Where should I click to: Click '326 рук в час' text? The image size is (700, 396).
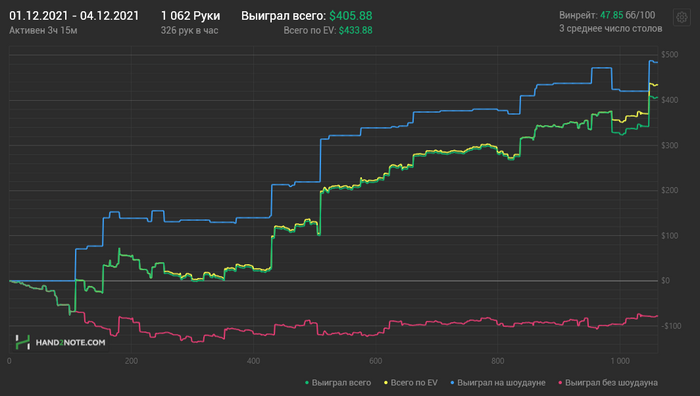point(189,30)
